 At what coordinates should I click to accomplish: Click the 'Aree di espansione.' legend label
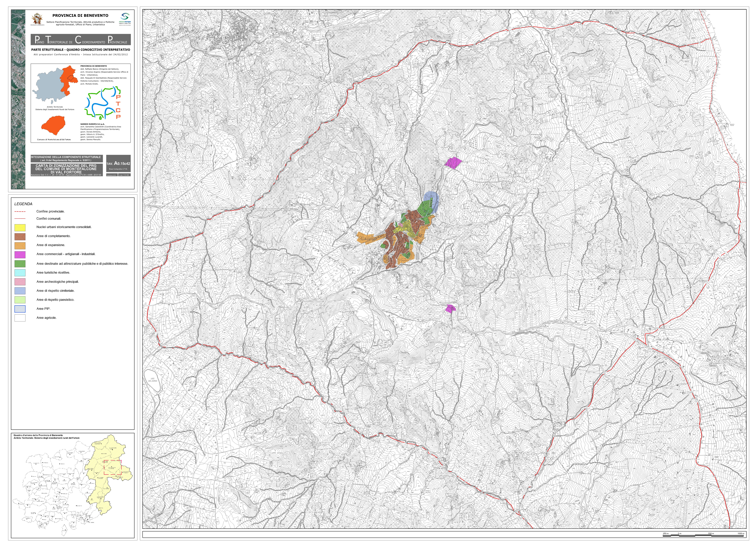coord(51,245)
